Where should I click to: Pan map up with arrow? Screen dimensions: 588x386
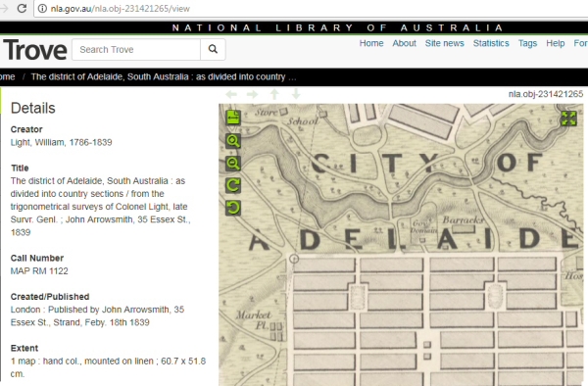tap(274, 94)
